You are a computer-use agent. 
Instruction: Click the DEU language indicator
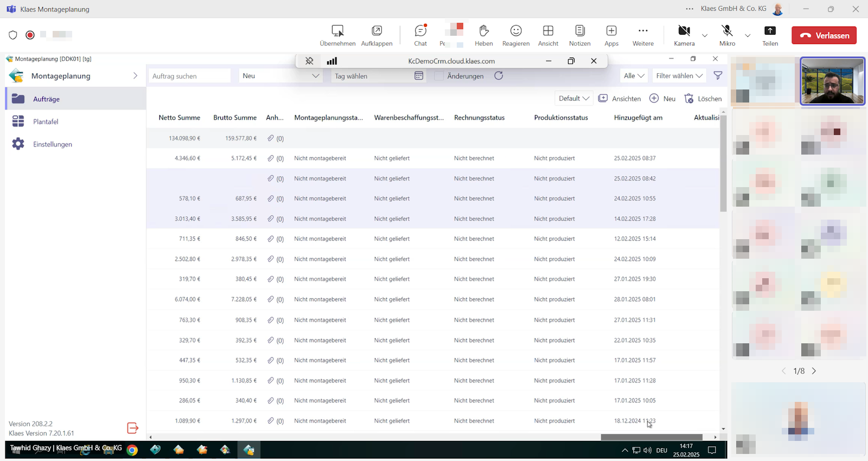pos(661,450)
